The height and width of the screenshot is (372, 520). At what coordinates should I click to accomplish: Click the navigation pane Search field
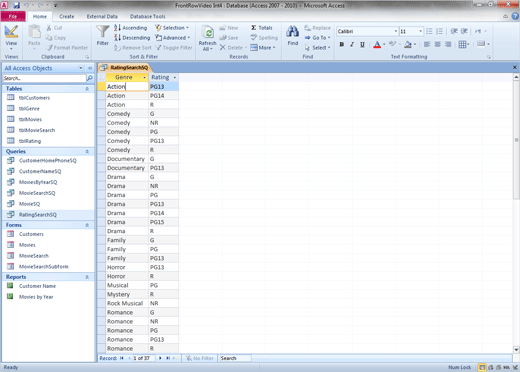click(x=44, y=78)
